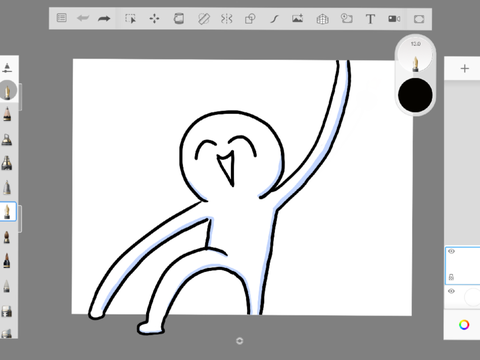Select the black and gold marker brush
This screenshot has height=360, width=480.
pos(7,163)
